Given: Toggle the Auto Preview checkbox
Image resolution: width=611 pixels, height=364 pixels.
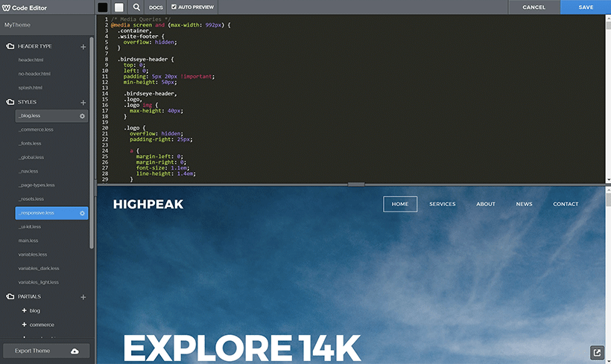Looking at the screenshot, I should [x=174, y=7].
